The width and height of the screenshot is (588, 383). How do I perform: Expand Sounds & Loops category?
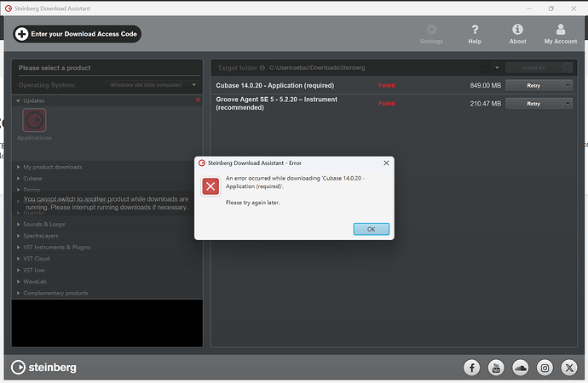(19, 224)
